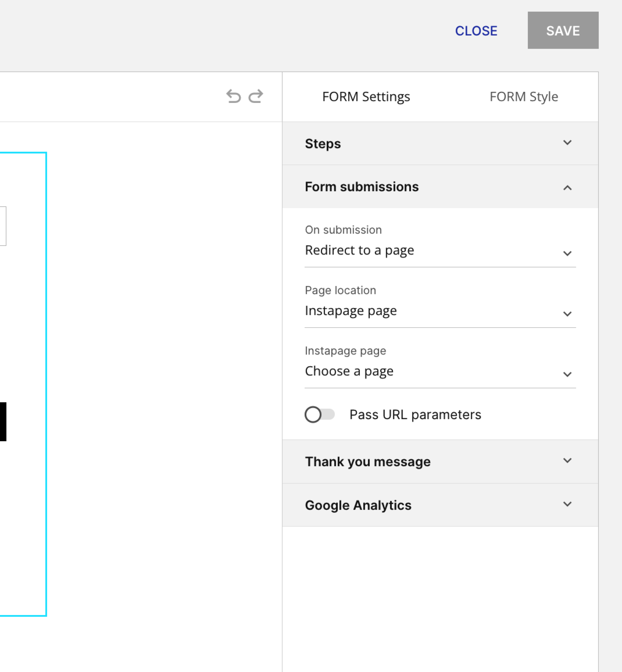This screenshot has height=672, width=622.
Task: Switch to the FORM Settings tab
Action: [366, 97]
